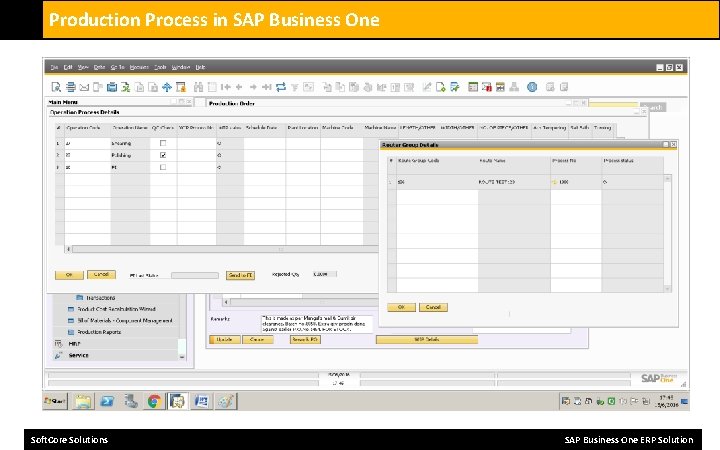Open the Modules menu
Image resolution: width=720 pixels, height=450 pixels.
(x=139, y=67)
